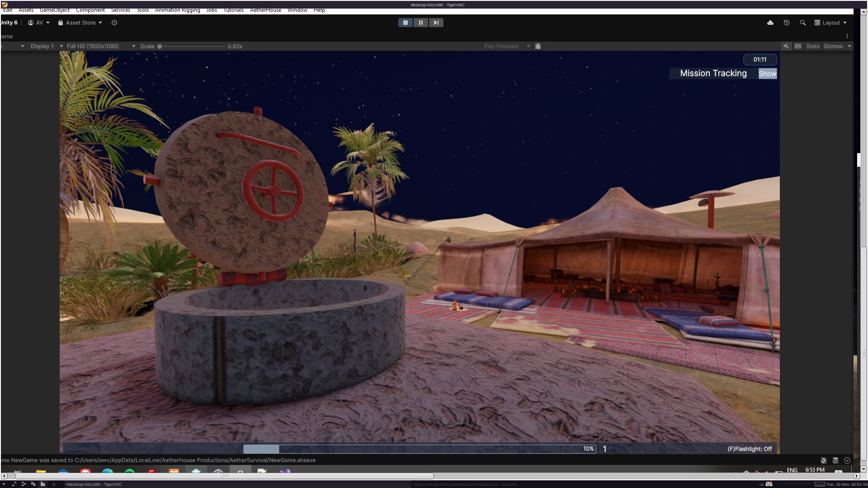Screen dimensions: 868x488
Task: Click the Step frame button
Action: click(x=436, y=23)
